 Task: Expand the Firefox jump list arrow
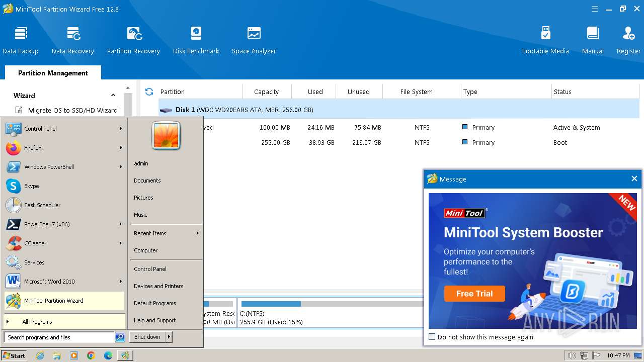(x=121, y=148)
